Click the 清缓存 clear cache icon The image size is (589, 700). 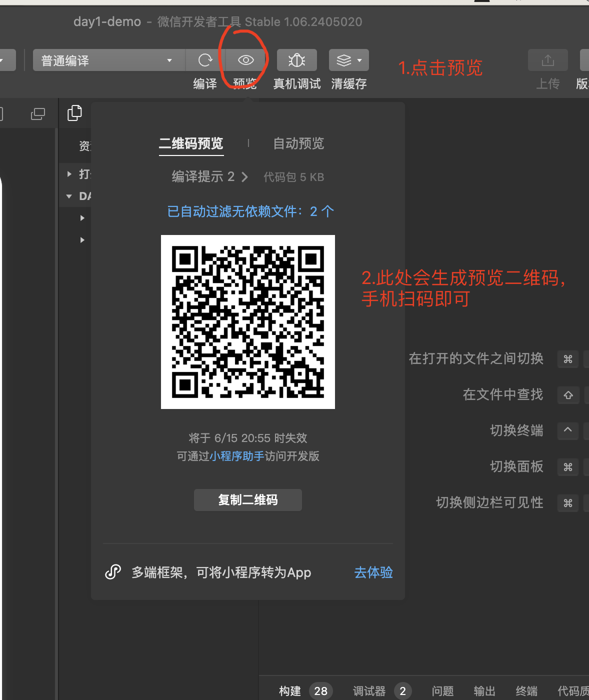pos(344,60)
